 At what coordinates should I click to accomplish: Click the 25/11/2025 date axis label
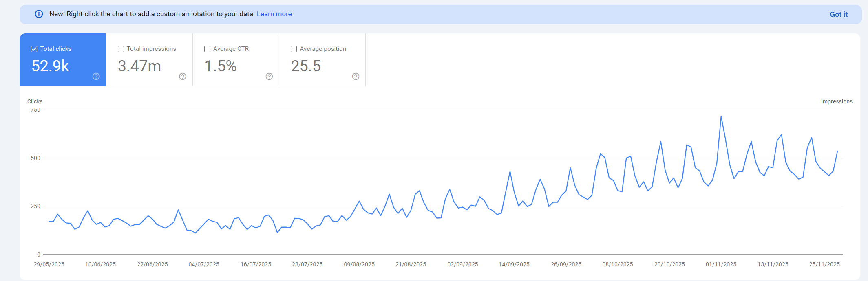[x=824, y=264]
